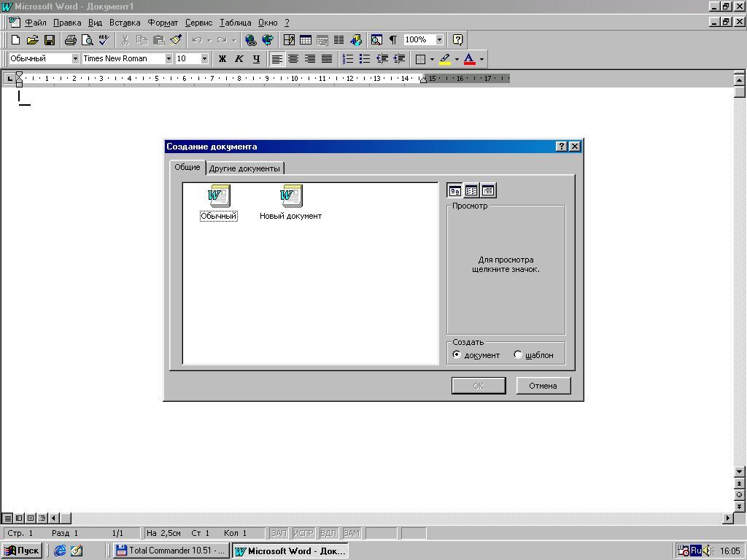Click the Columns toolbar icon
Viewport: 747px width, 560px height.
point(338,40)
